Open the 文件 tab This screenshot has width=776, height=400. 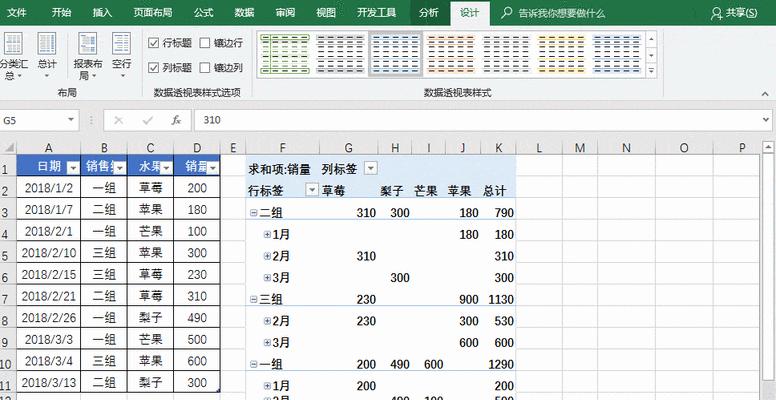point(17,13)
